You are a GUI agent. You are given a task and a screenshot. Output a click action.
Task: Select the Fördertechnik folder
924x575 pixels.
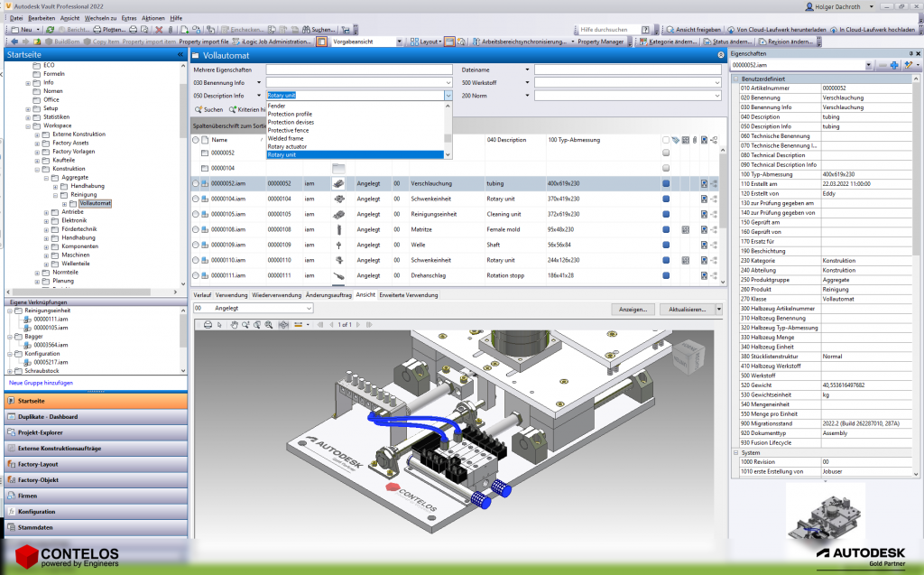[79, 228]
